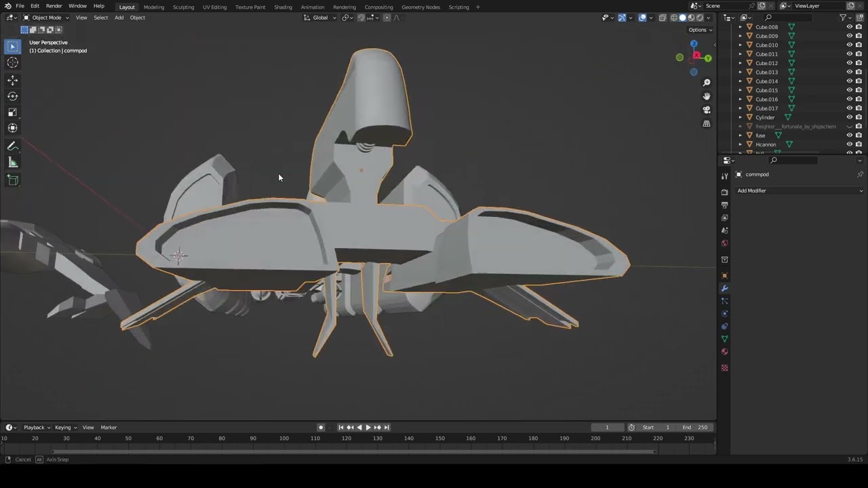Open Global transform orientation dropdown
The width and height of the screenshot is (868, 488).
coord(320,18)
